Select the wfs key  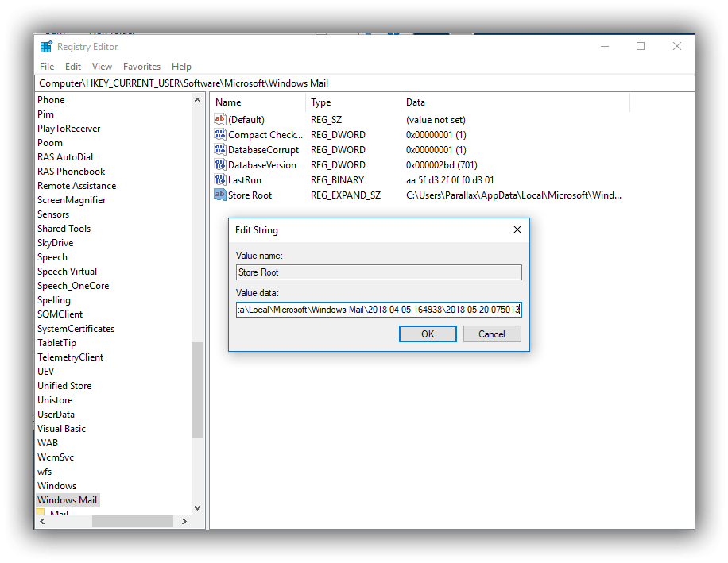pyautogui.click(x=45, y=472)
